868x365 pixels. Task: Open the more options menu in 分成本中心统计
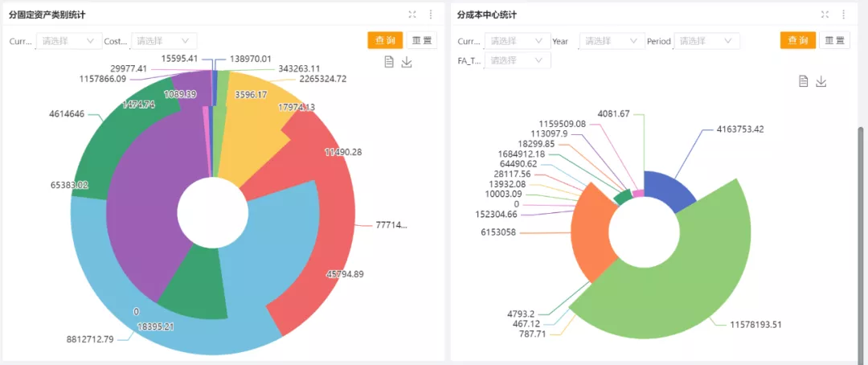point(843,14)
